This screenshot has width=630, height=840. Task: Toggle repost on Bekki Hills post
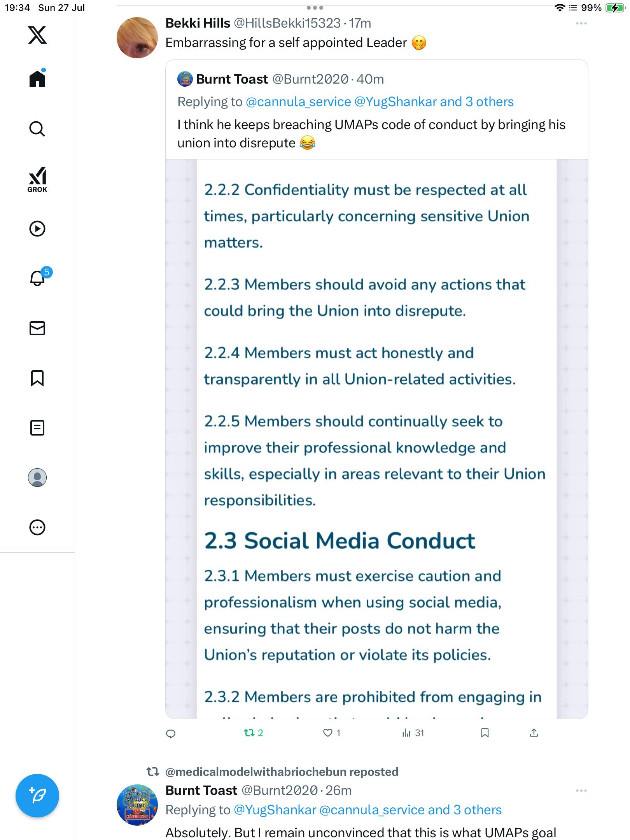pos(254,733)
